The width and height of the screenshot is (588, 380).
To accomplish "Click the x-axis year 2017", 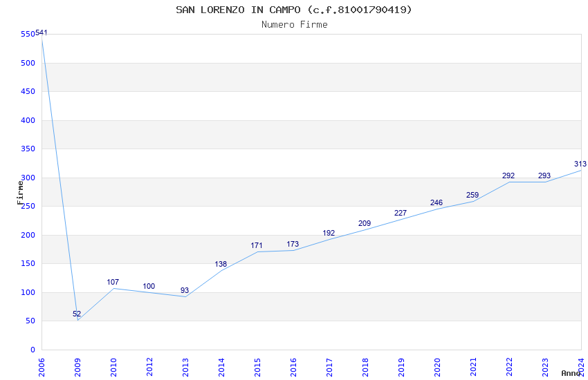I will click(x=329, y=368).
